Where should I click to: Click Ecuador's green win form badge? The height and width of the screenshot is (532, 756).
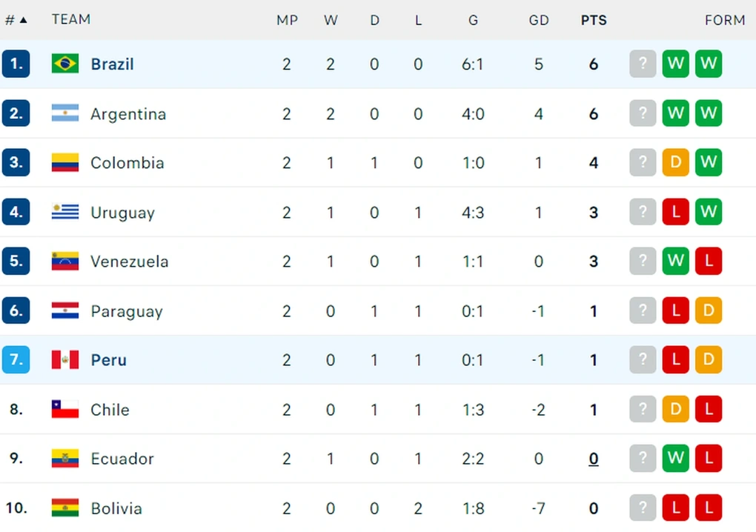tap(675, 459)
